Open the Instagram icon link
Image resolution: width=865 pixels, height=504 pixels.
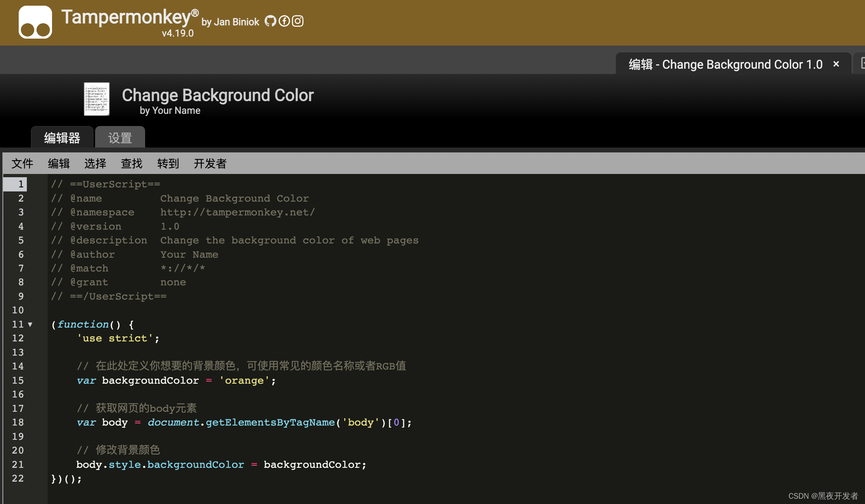[298, 21]
